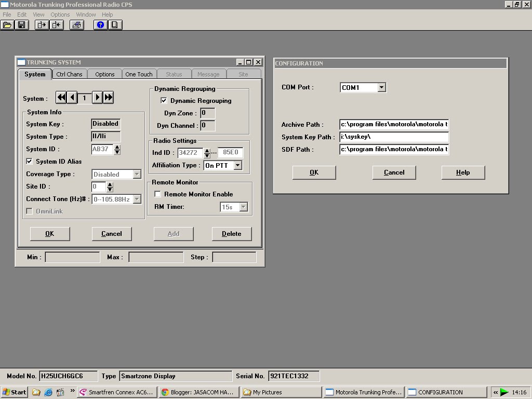The height and width of the screenshot is (399, 532).
Task: Open the Window menu
Action: coord(86,15)
